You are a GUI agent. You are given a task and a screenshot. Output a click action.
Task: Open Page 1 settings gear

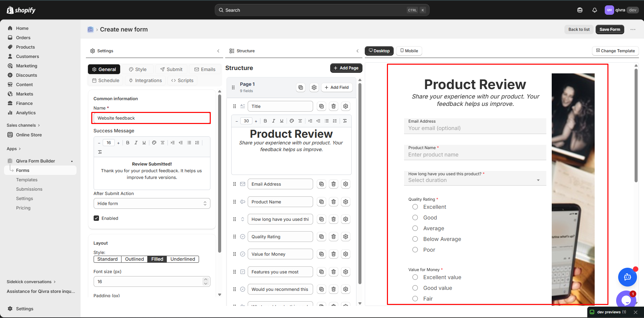point(314,87)
